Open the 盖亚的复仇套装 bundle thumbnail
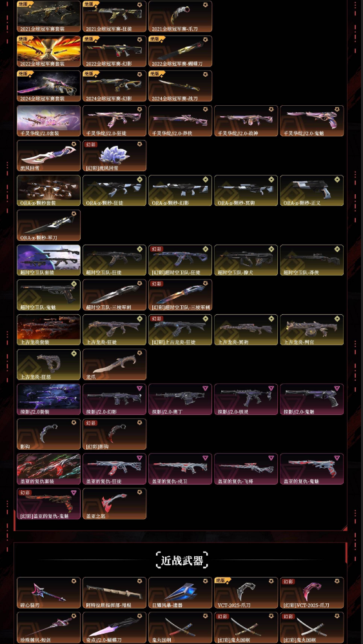 point(49,469)
